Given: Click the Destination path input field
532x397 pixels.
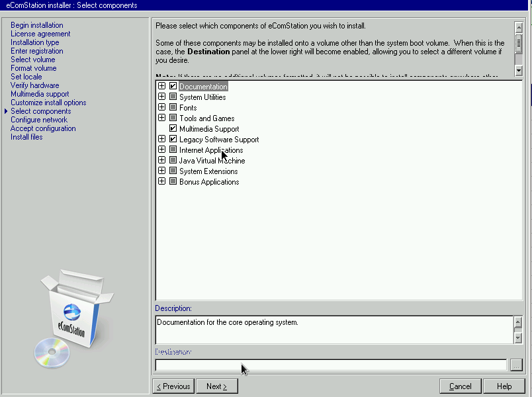Looking at the screenshot, I should click(331, 365).
